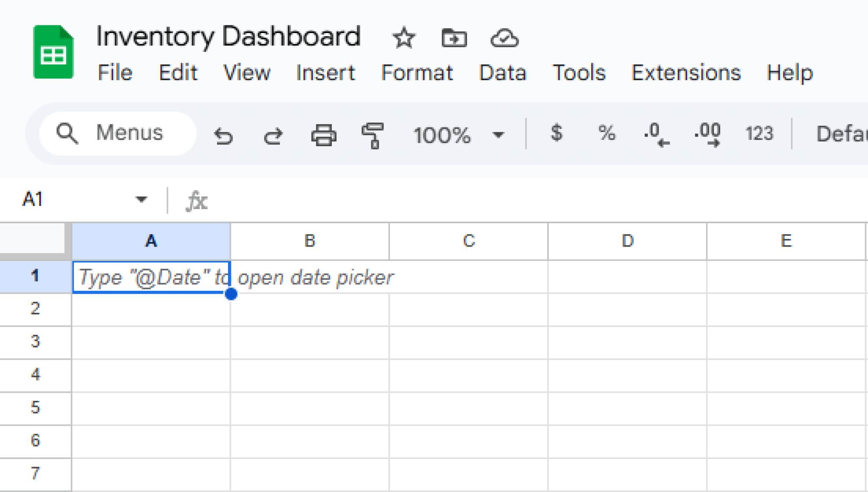Viewport: 868px width, 492px height.
Task: Expand the zoom level dropdown
Action: click(x=499, y=136)
